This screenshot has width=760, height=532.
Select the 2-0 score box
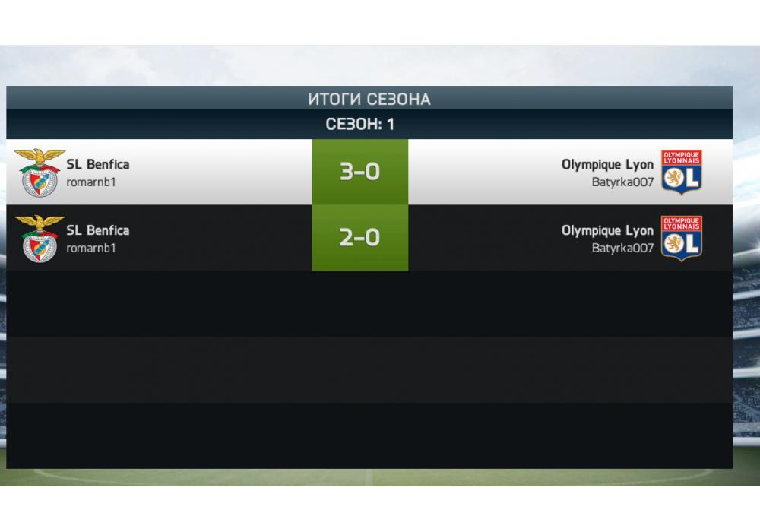(x=359, y=238)
